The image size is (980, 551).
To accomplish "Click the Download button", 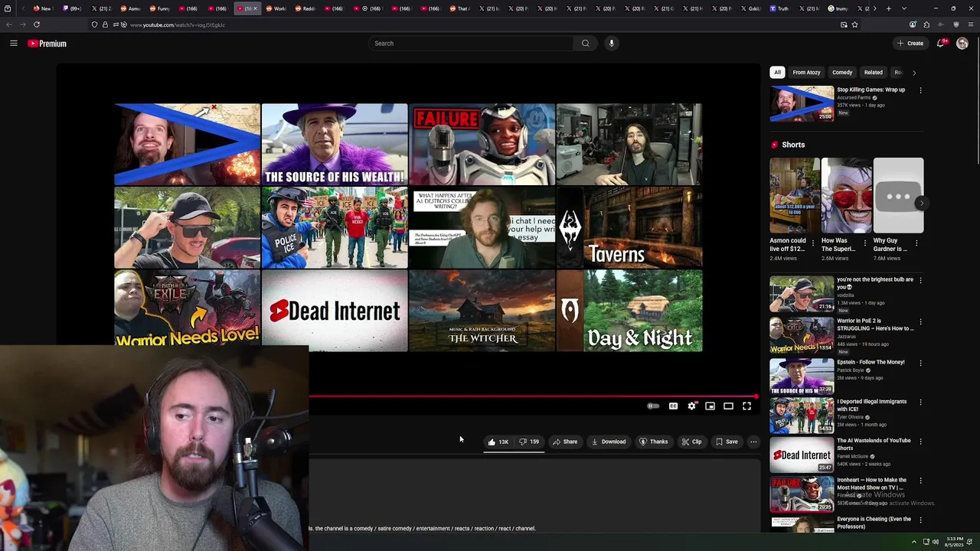I will tap(609, 442).
